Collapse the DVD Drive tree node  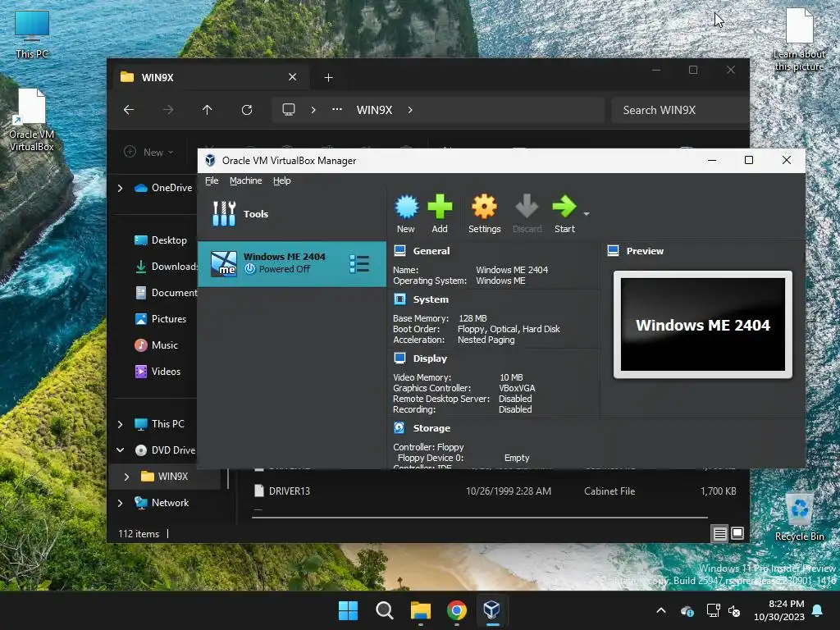[x=120, y=450]
